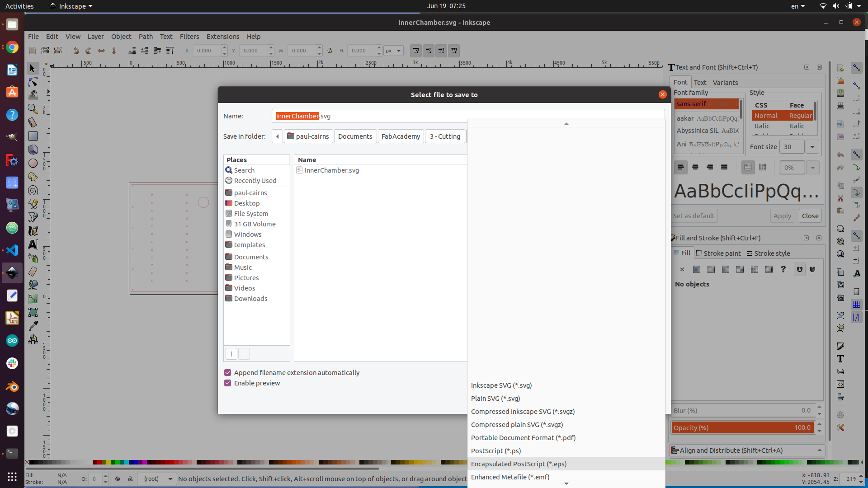Click the Apply button in Text panel

[782, 216]
